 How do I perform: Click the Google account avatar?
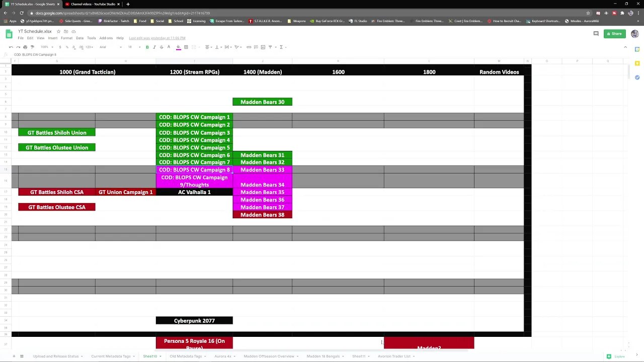coord(634,34)
